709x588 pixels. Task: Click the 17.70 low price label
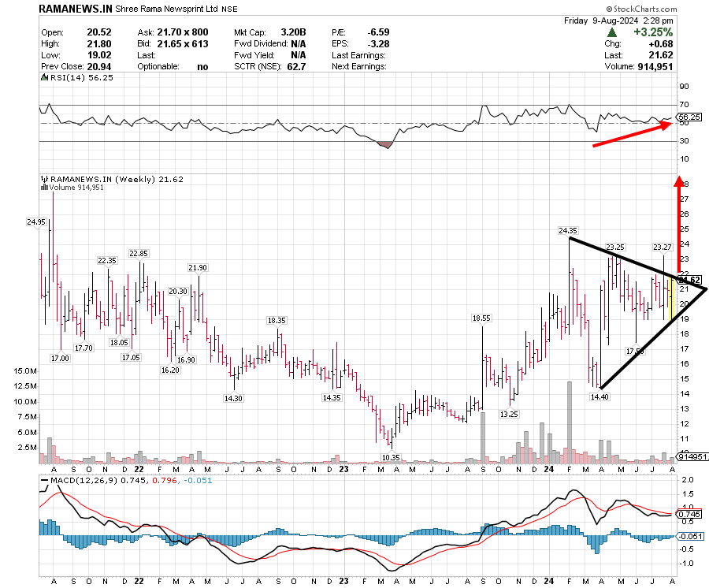pyautogui.click(x=84, y=348)
